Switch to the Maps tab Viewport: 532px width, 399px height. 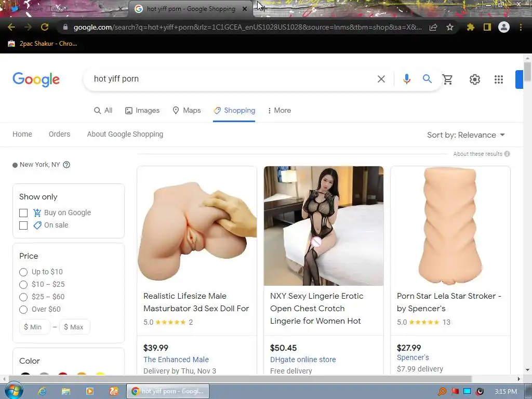[x=187, y=111]
